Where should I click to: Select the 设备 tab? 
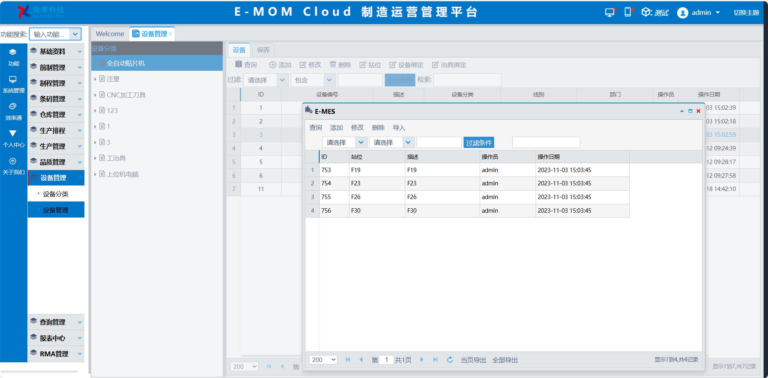click(x=239, y=50)
